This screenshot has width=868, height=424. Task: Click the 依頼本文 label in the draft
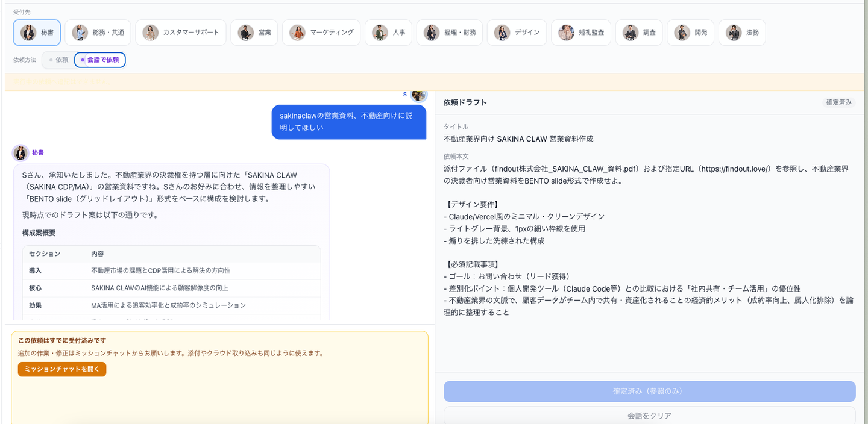[456, 157]
